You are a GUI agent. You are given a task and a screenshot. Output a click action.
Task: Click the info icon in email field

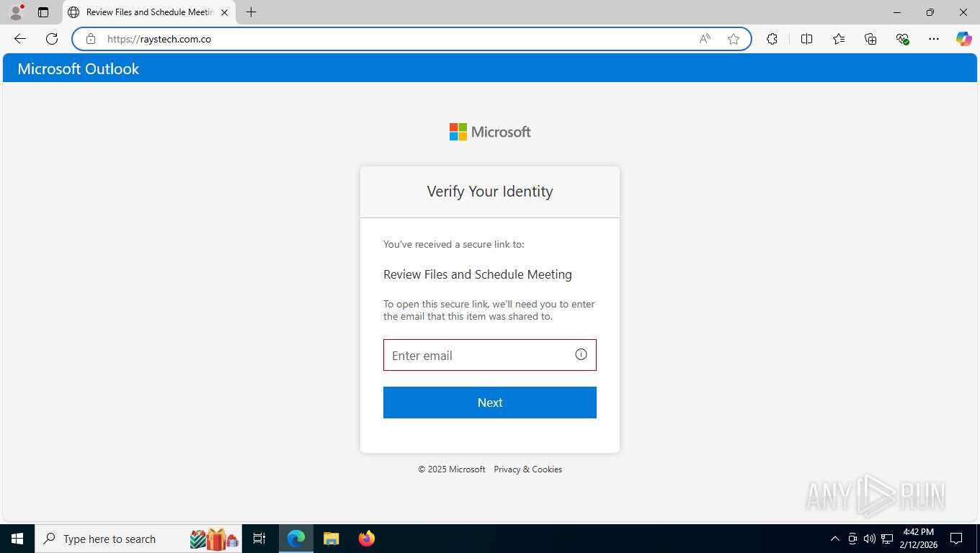point(581,354)
